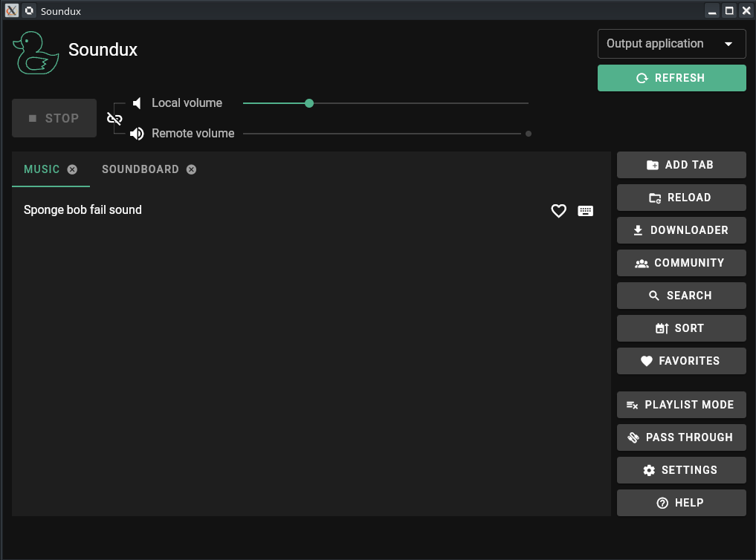Click the Remote volume slider handle
The image size is (756, 560).
coord(529,134)
